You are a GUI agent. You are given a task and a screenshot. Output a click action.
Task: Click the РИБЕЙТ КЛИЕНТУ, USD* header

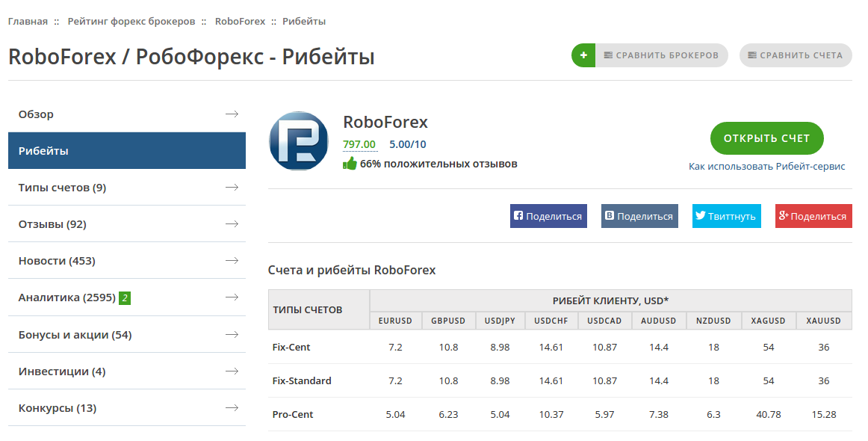click(610, 300)
